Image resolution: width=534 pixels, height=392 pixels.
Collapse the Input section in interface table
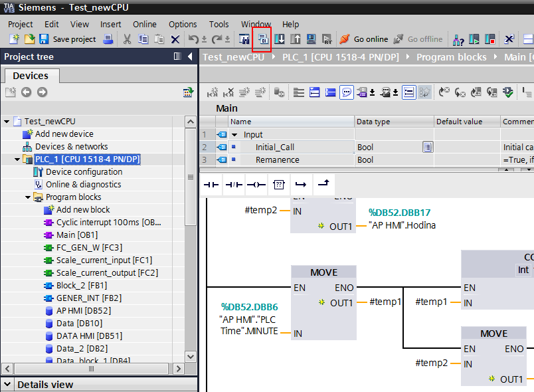[x=234, y=134]
